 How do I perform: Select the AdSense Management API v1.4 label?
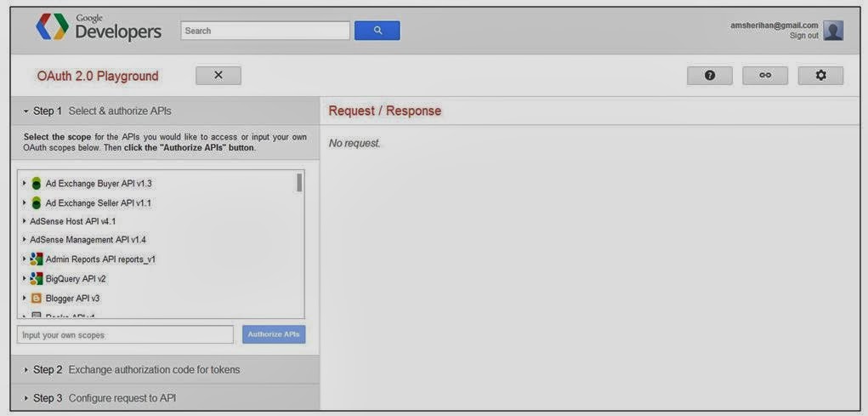(88, 240)
